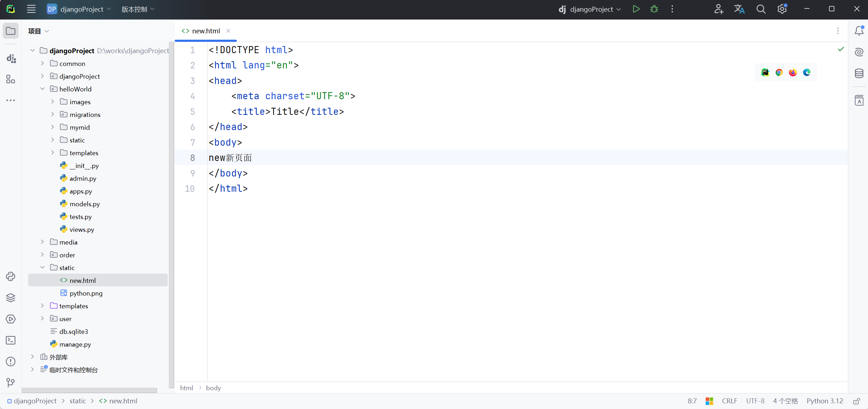The width and height of the screenshot is (868, 409).
Task: Open the 项目 view dropdown
Action: click(39, 31)
